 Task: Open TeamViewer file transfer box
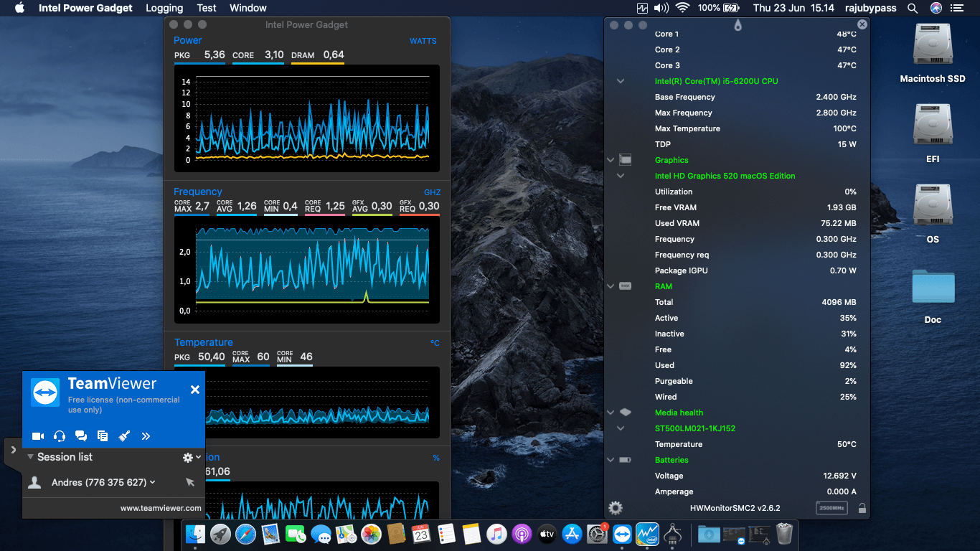103,435
